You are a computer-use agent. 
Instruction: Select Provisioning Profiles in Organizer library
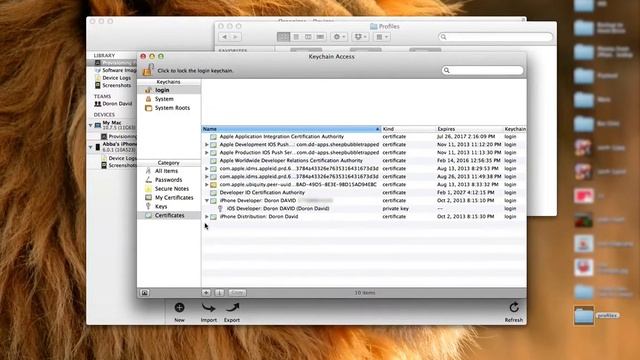click(x=112, y=63)
